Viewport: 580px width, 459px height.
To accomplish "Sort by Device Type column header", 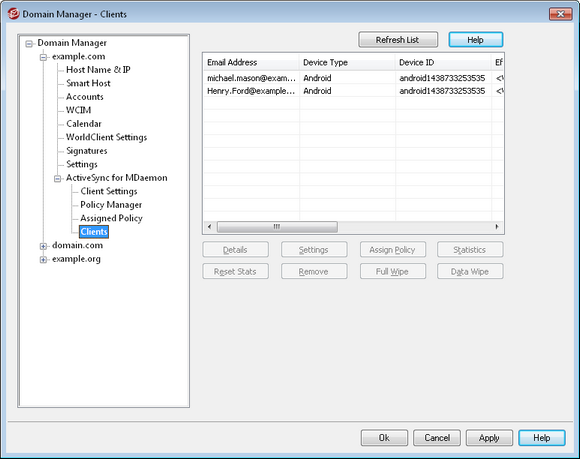I will (x=347, y=62).
